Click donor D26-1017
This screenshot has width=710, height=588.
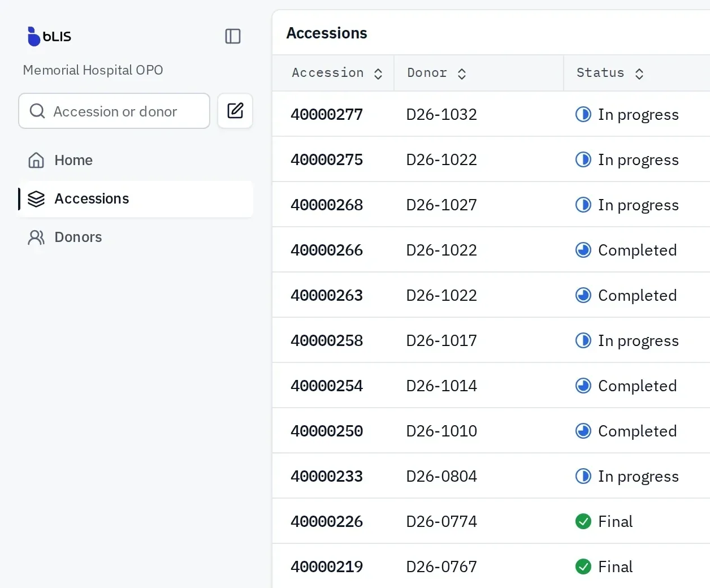[x=441, y=340]
